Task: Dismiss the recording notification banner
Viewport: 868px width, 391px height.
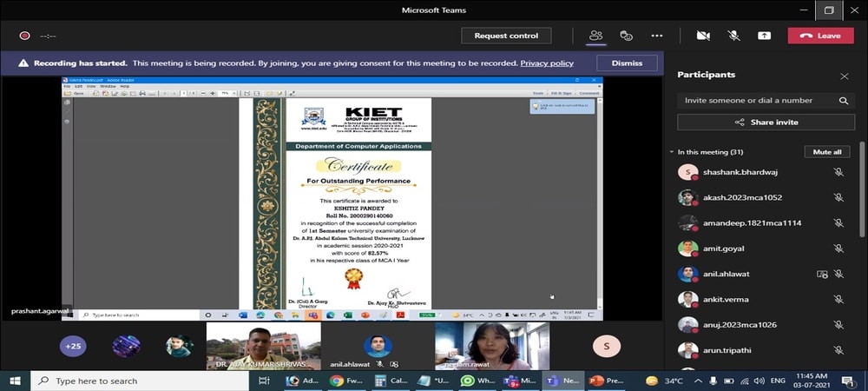Action: tap(627, 63)
